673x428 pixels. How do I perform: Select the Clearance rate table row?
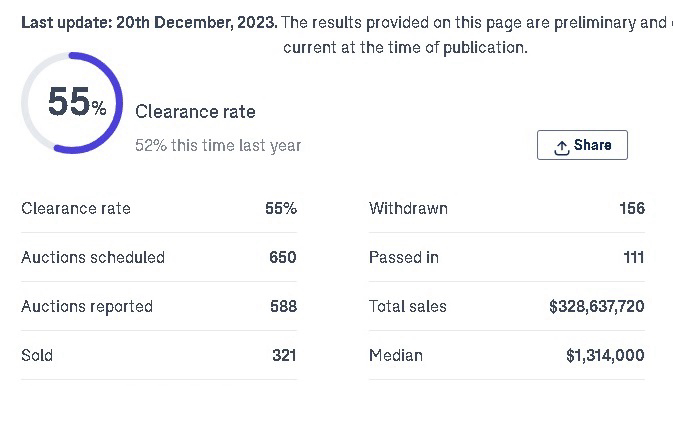pyautogui.click(x=159, y=209)
